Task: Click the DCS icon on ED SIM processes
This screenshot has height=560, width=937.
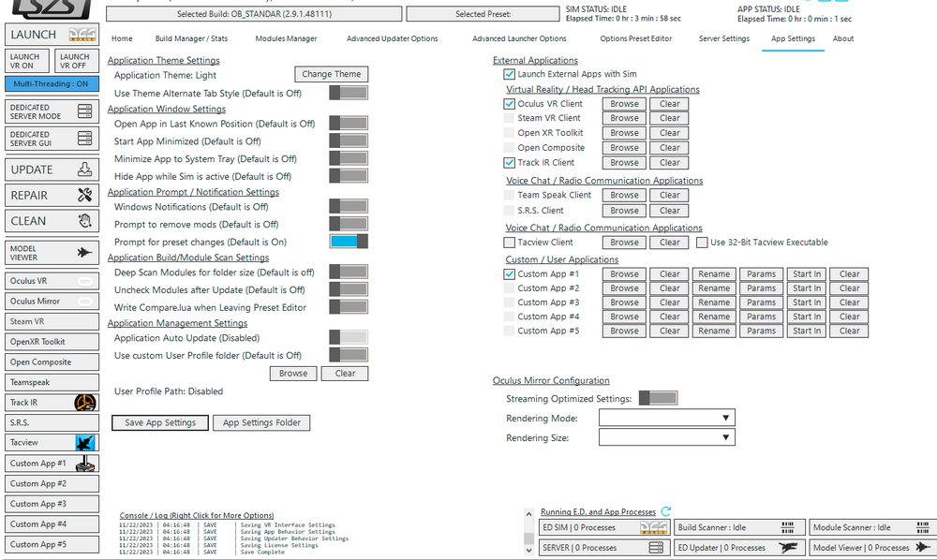Action: pyautogui.click(x=652, y=527)
